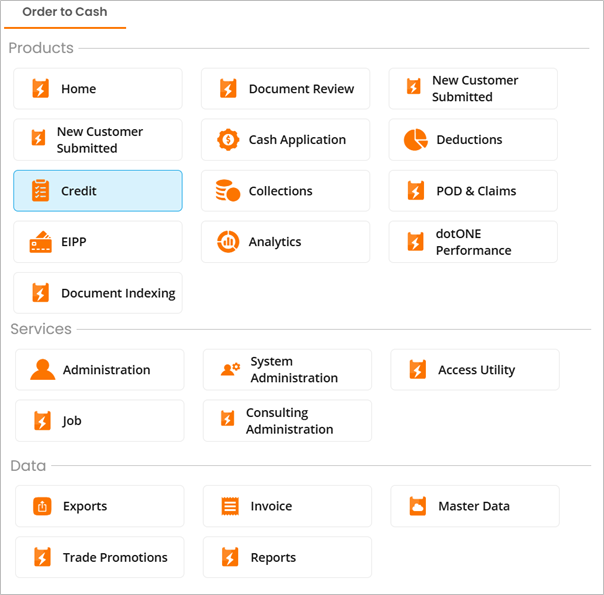Go to Document Indexing

tap(98, 293)
